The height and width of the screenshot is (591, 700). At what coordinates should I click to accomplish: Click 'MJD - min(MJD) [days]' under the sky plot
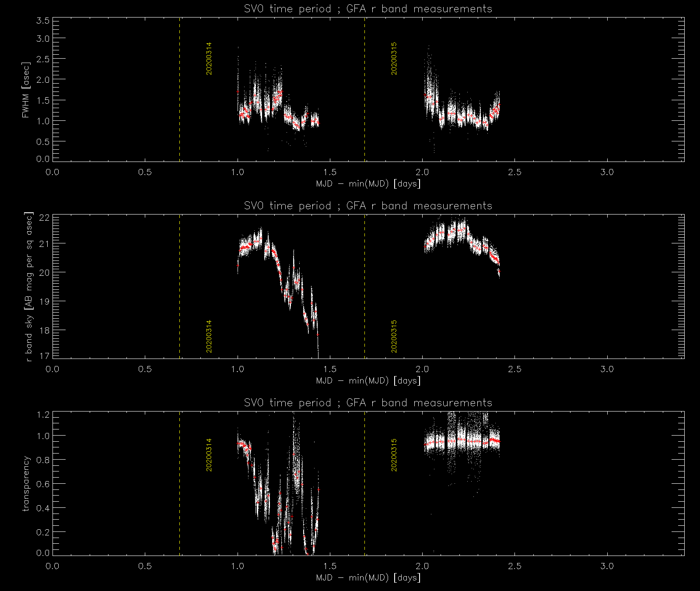point(368,381)
